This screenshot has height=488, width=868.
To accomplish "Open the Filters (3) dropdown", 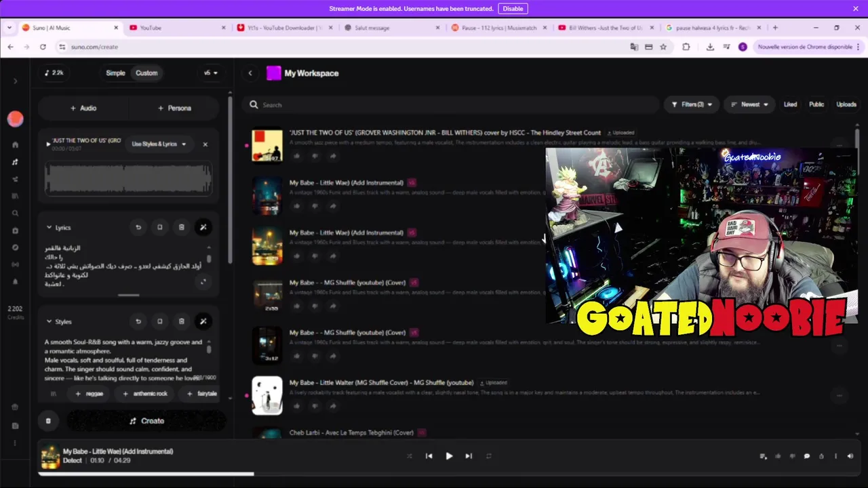I will 692,104.
